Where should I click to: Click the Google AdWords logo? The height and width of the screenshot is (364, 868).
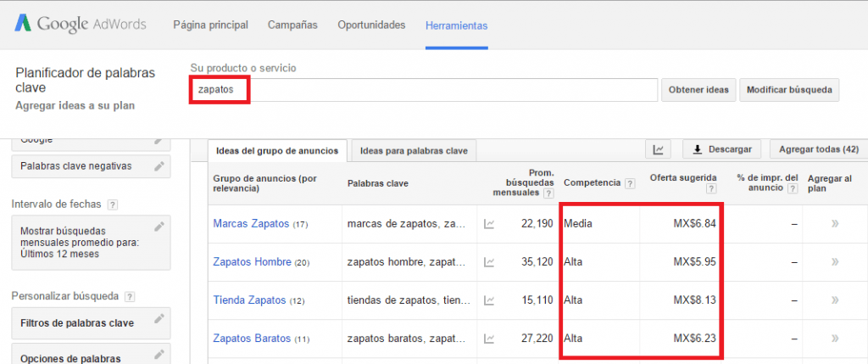tap(80, 25)
